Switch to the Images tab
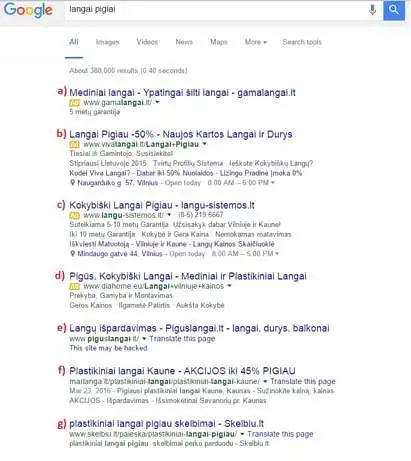 click(x=107, y=42)
